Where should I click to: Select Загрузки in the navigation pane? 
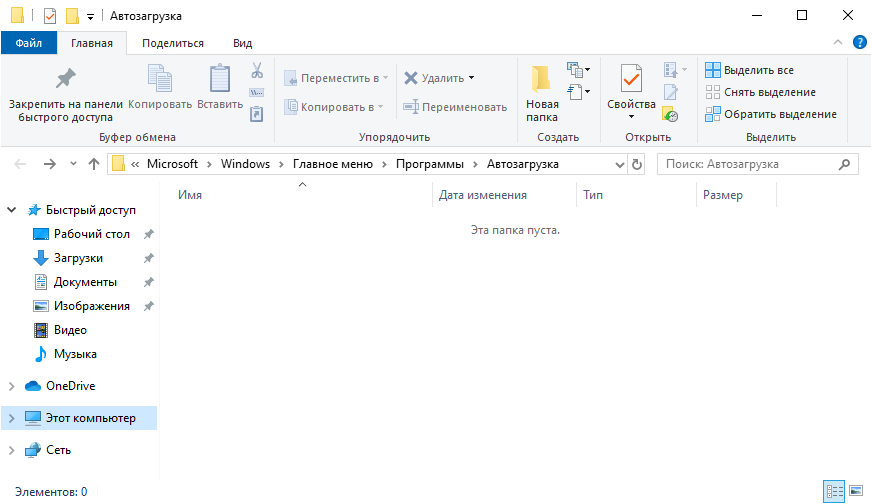coord(78,258)
